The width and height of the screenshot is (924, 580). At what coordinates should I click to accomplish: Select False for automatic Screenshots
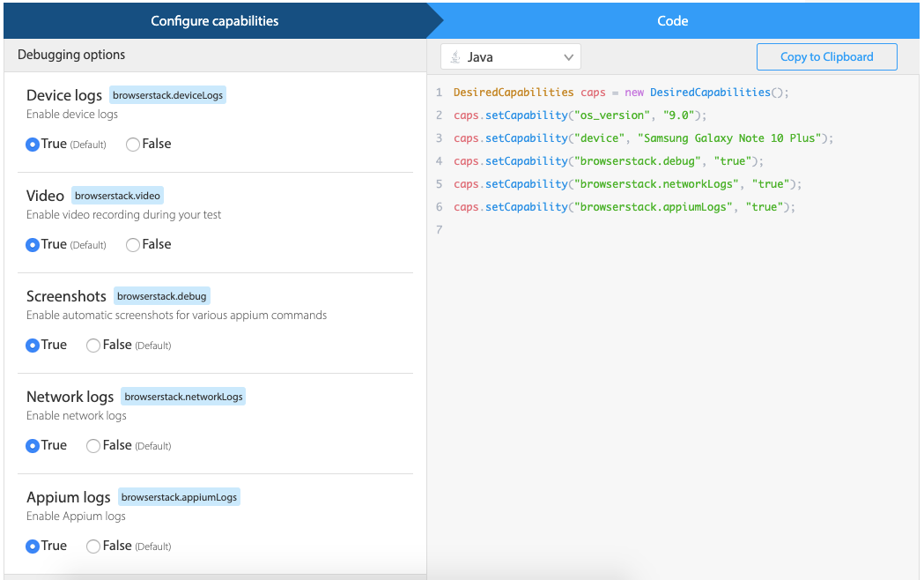pos(93,345)
